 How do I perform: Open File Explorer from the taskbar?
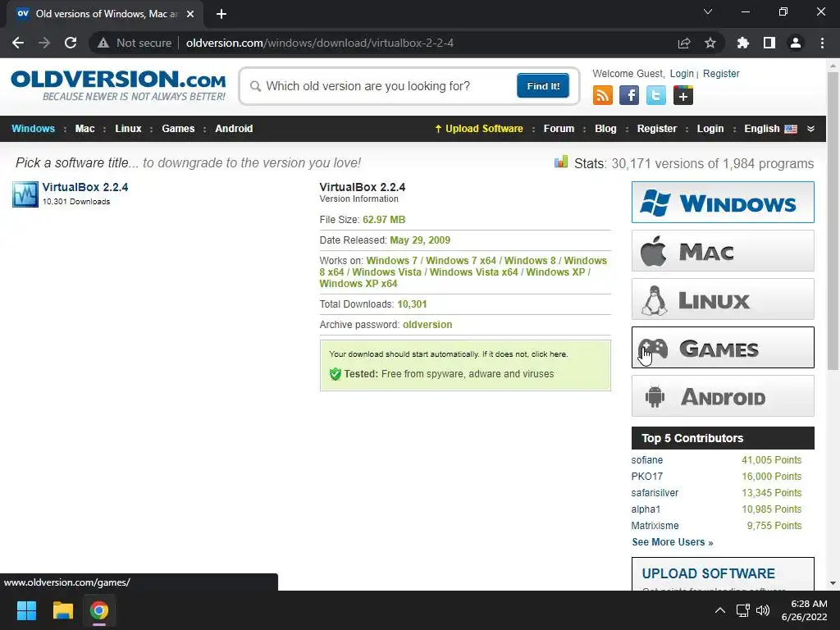pos(62,610)
